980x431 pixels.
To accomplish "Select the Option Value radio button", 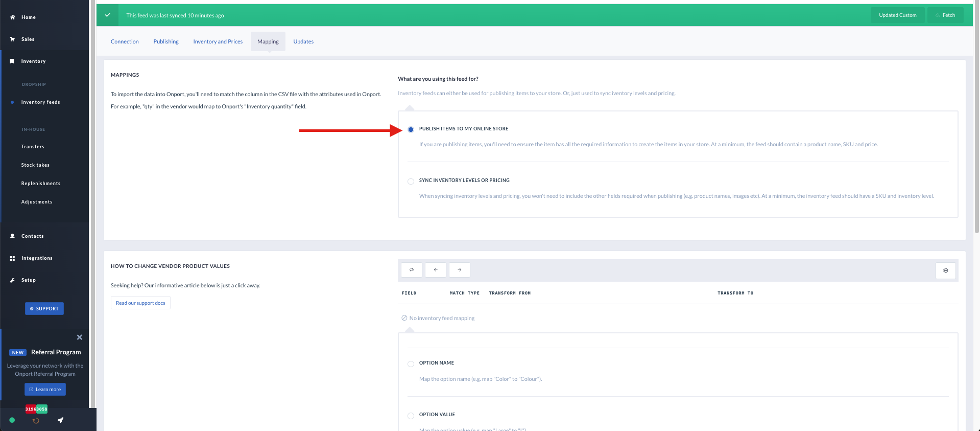I will pos(411,416).
